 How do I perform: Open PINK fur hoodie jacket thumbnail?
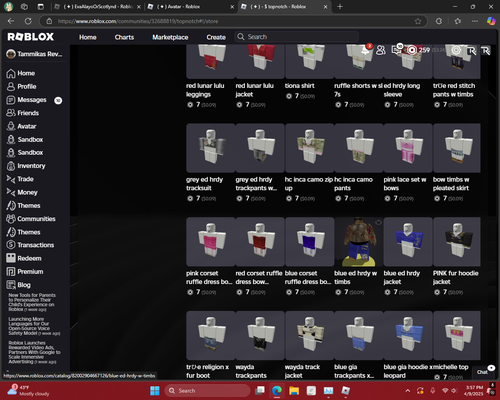pyautogui.click(x=457, y=242)
